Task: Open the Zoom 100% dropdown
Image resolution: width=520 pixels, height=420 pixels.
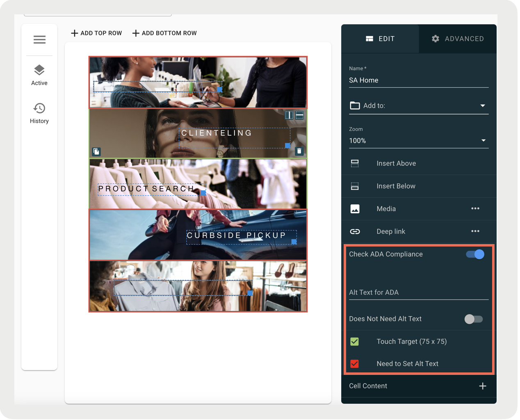Action: click(419, 141)
